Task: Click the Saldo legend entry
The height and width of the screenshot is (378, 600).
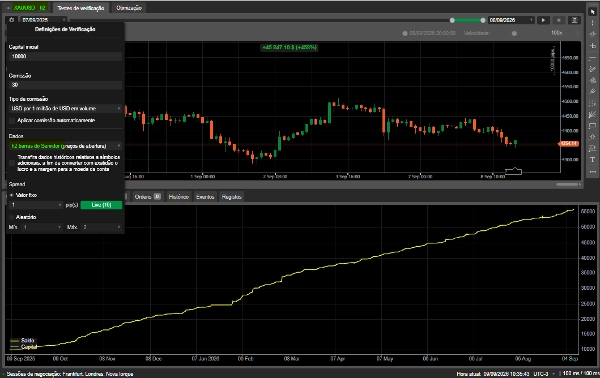Action: coord(22,341)
